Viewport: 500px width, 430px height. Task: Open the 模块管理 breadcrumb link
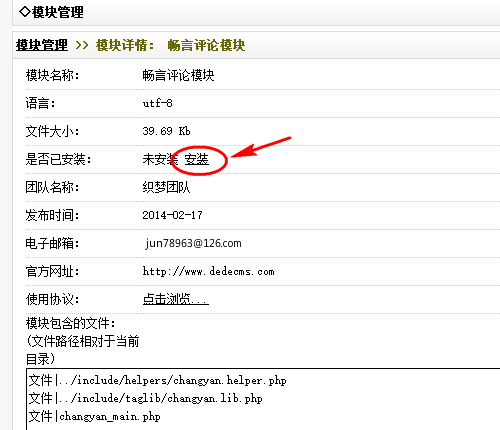(x=42, y=45)
